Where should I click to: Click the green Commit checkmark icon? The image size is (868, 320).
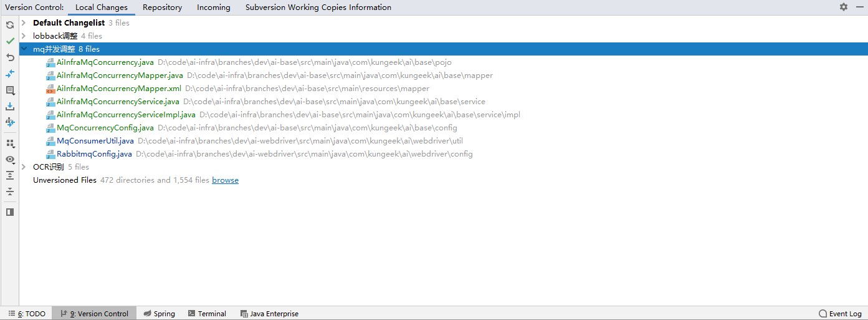pos(10,41)
